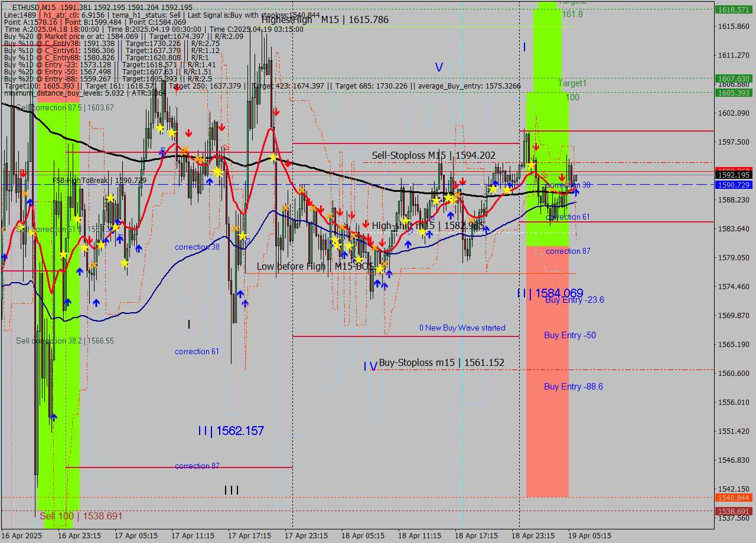
Task: Select the III wave marker at the chart bottom
Action: coord(232,489)
